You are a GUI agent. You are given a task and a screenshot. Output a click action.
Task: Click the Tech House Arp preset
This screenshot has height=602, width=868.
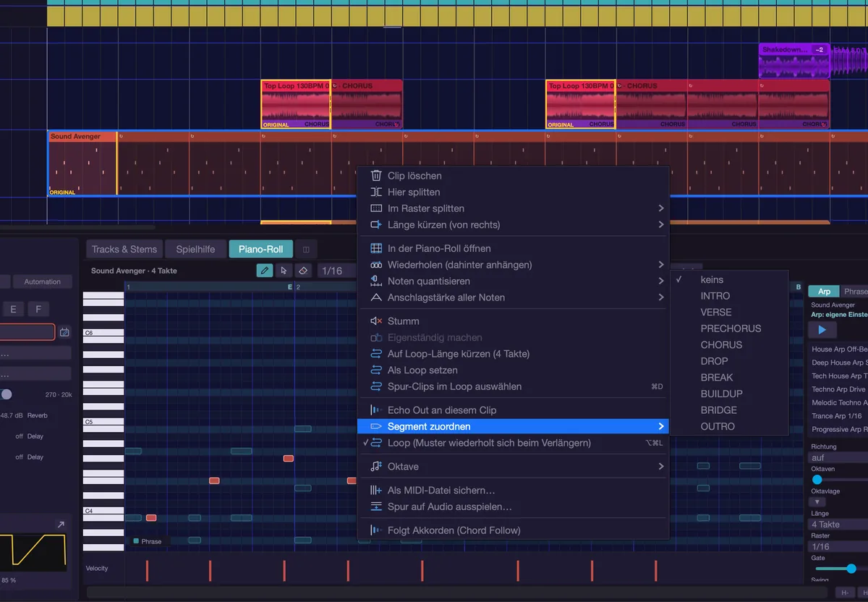pyautogui.click(x=839, y=376)
